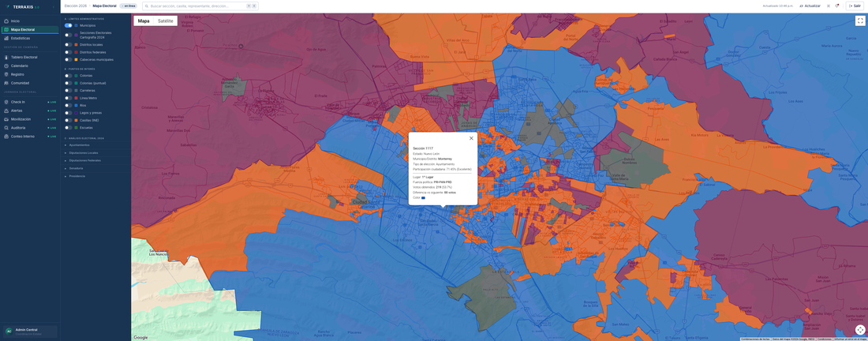
Task: Click the Distritos federales red swatch
Action: click(76, 52)
